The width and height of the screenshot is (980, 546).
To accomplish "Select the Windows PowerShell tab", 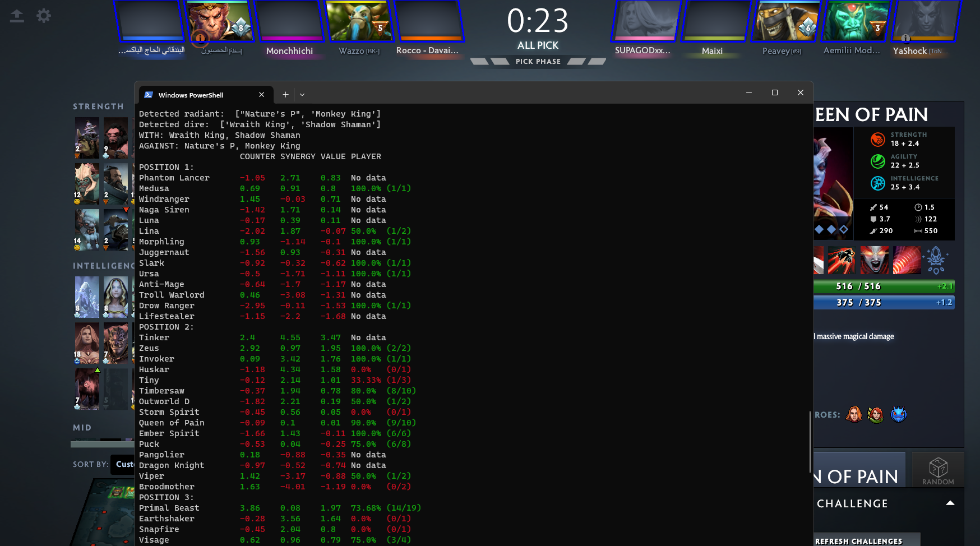I will pyautogui.click(x=205, y=95).
